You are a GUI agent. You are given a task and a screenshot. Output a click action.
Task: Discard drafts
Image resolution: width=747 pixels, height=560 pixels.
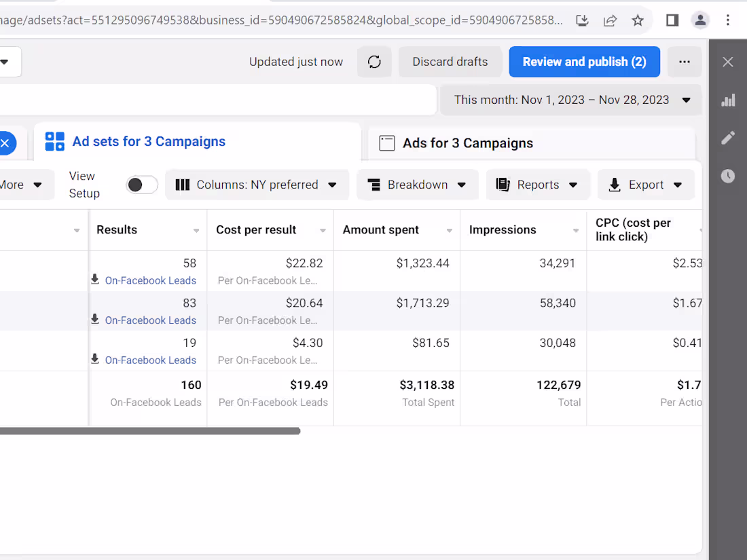[x=450, y=61]
